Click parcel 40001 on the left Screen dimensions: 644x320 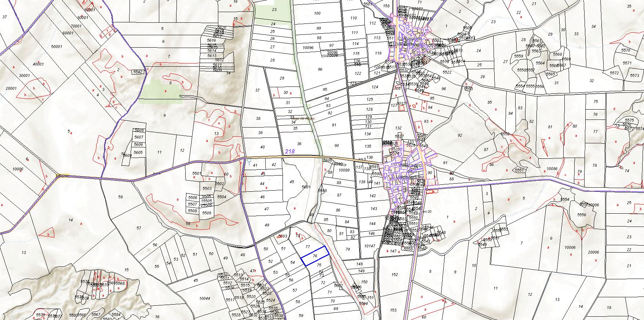pyautogui.click(x=38, y=64)
